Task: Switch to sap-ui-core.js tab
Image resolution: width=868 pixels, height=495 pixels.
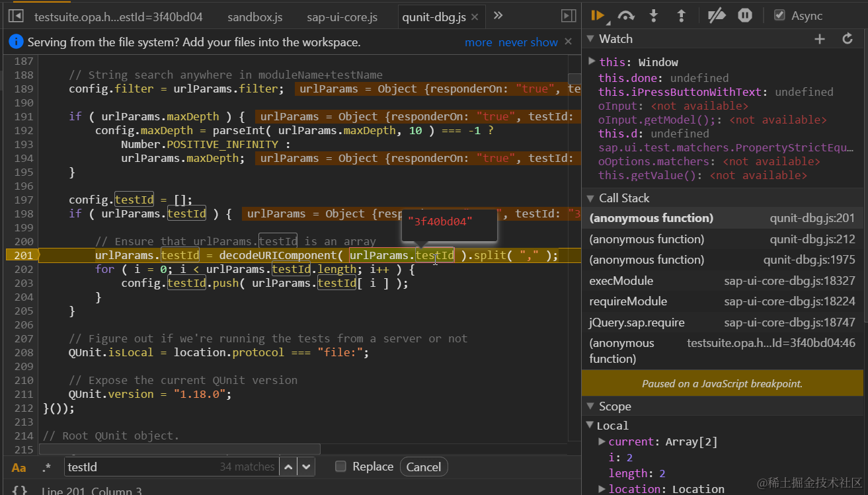Action: point(342,17)
